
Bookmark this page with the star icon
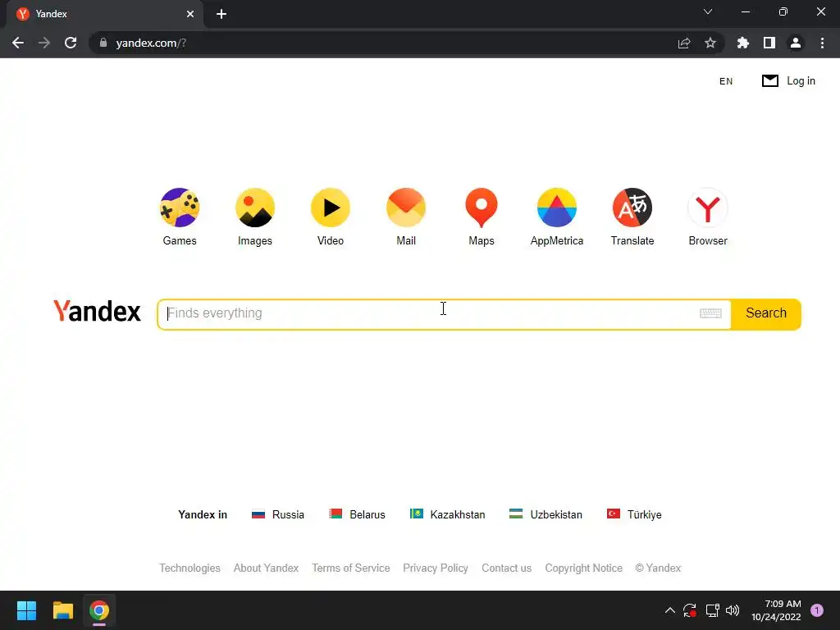click(710, 43)
